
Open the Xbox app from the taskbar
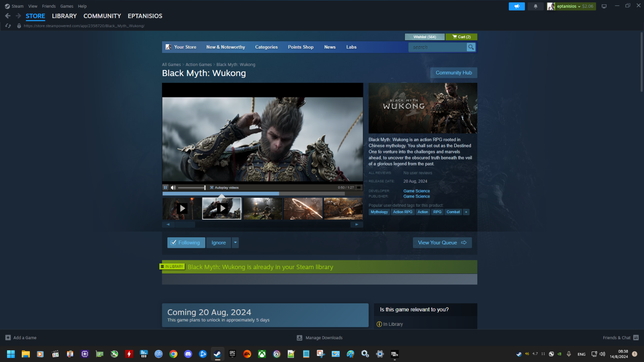point(262,354)
